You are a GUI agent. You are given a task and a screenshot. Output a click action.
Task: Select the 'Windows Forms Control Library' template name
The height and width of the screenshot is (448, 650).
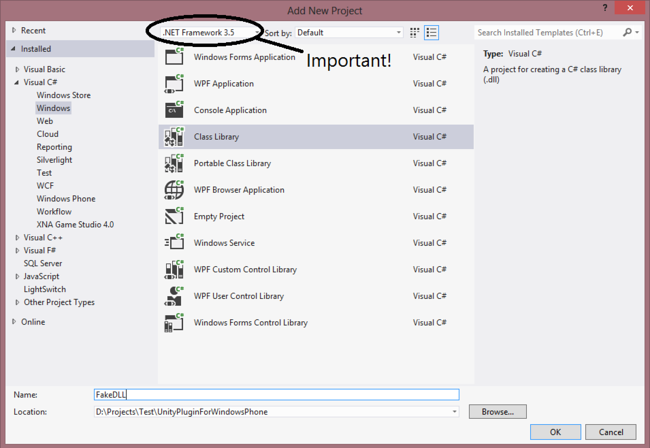pyautogui.click(x=251, y=322)
